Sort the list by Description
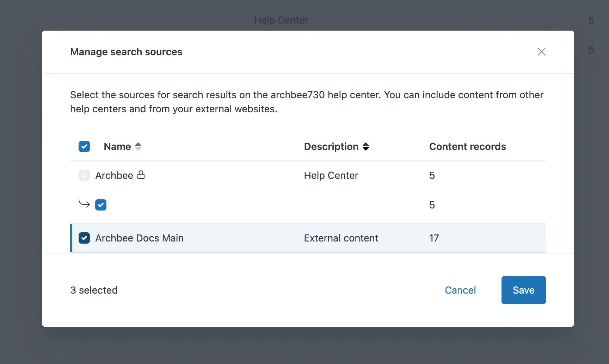The height and width of the screenshot is (364, 609). 366,146
